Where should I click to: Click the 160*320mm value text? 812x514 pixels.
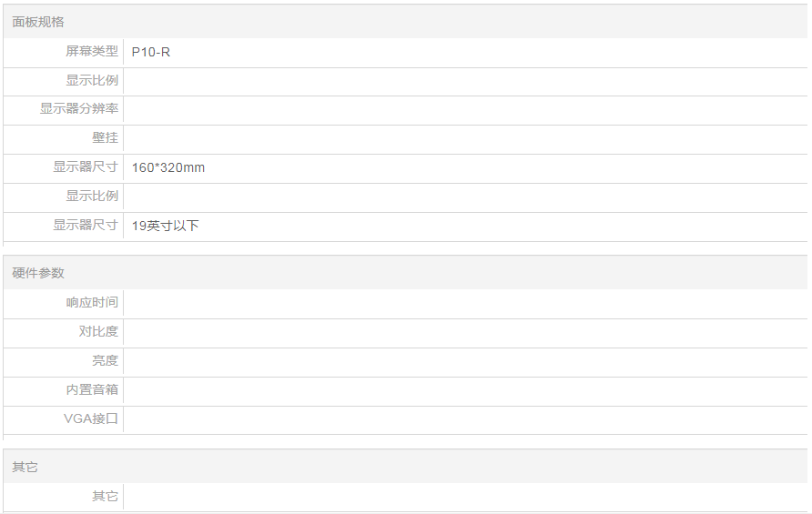click(168, 167)
